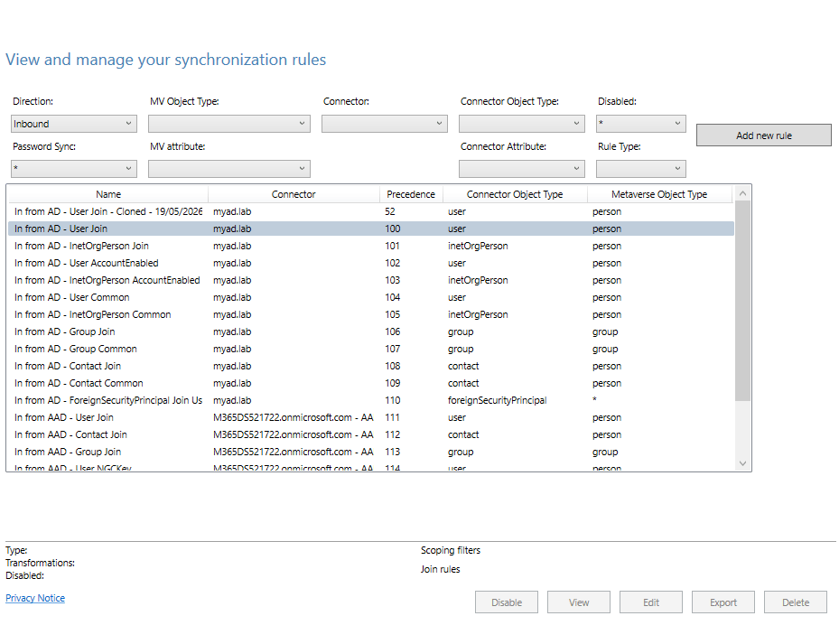Expand the Connector Object Type dropdown
839x644 pixels.
(522, 124)
